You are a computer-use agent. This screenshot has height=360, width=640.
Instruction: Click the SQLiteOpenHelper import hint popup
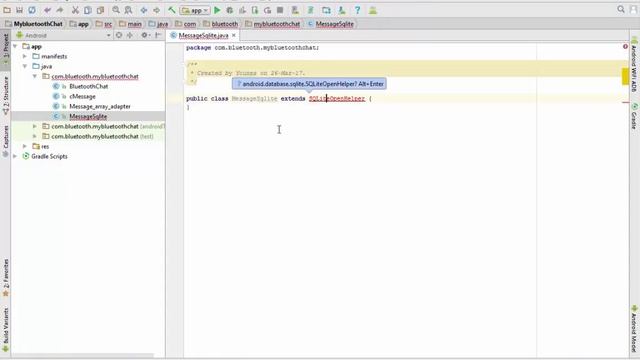click(309, 84)
